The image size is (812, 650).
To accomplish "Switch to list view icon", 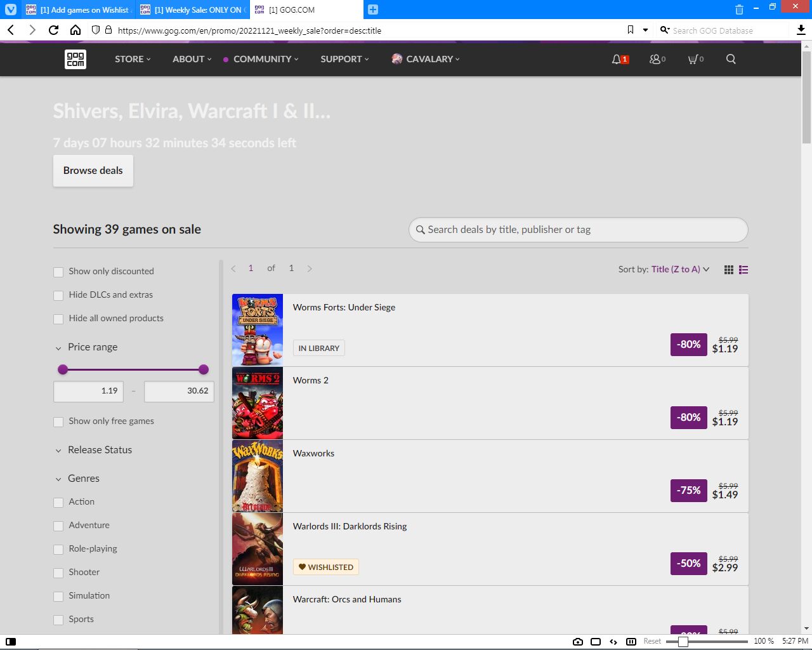I will [743, 270].
